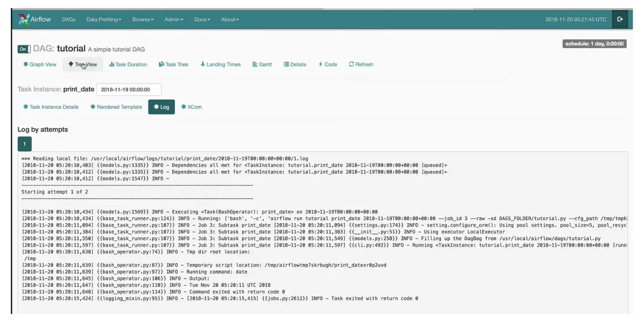Screen dimensions: 644x322
Task: Click 'Starting attempt 1 of 2' line
Action: point(55,192)
